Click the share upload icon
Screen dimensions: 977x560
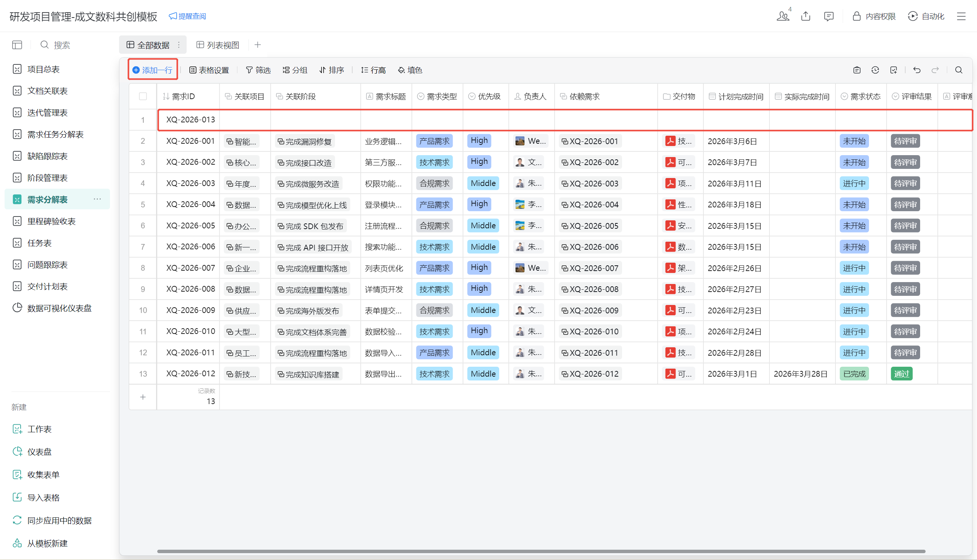click(806, 16)
